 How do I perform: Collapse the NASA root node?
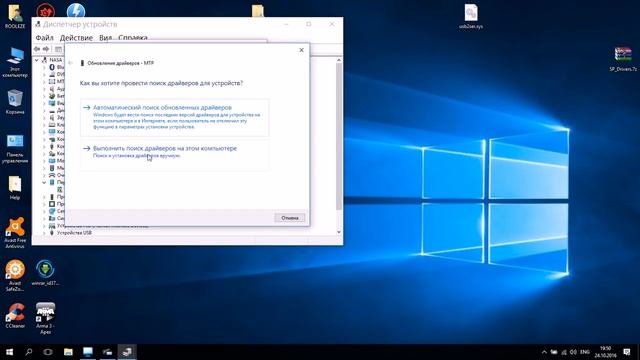pos(37,60)
